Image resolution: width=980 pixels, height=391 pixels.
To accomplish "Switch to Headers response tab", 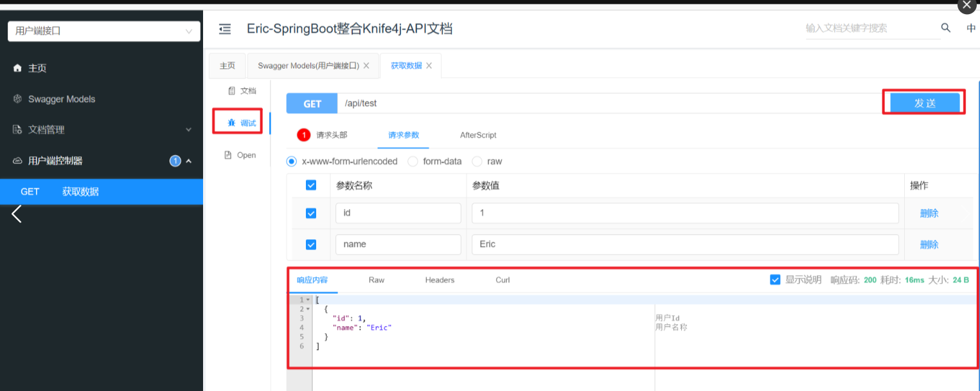I will pyautogui.click(x=440, y=280).
